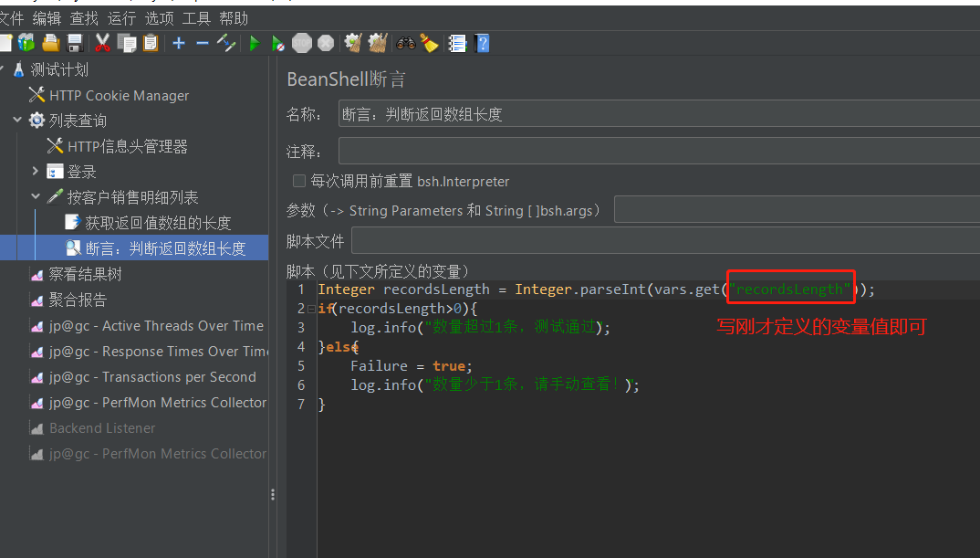Viewport: 980px width, 558px height.
Task: Clear results with single gear broom icon
Action: (x=353, y=43)
